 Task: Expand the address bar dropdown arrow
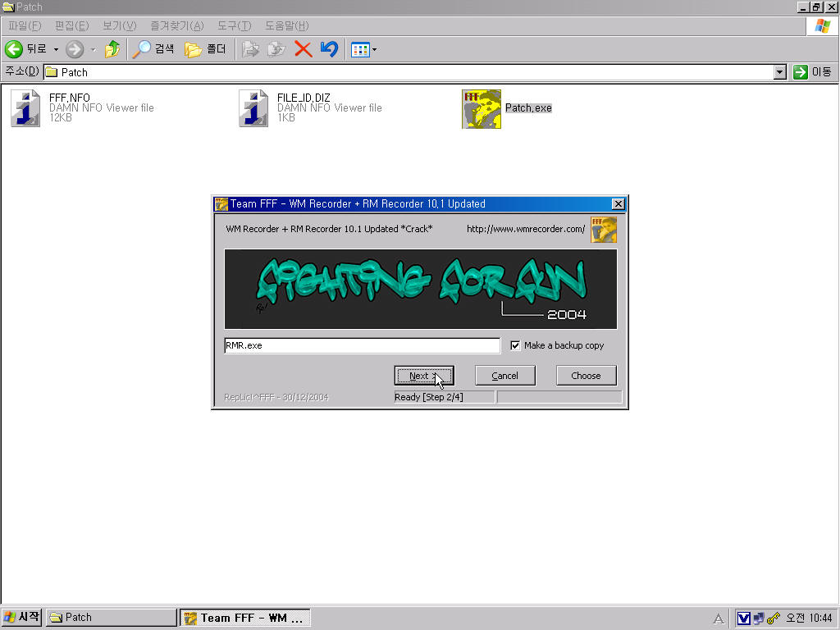(x=779, y=72)
